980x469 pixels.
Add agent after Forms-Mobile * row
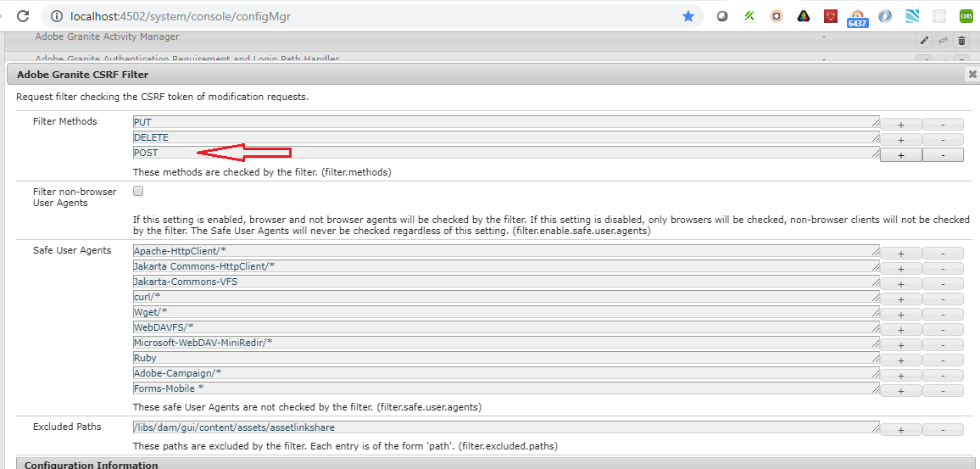[x=900, y=392]
